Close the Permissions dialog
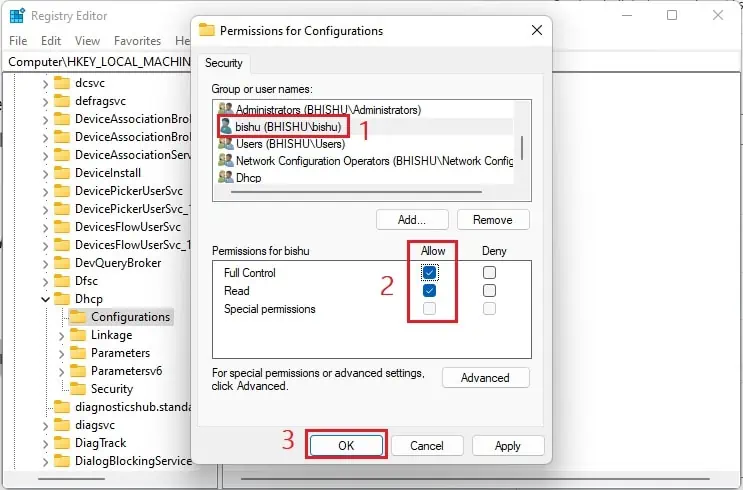Image resolution: width=743 pixels, height=490 pixels. pyautogui.click(x=537, y=30)
